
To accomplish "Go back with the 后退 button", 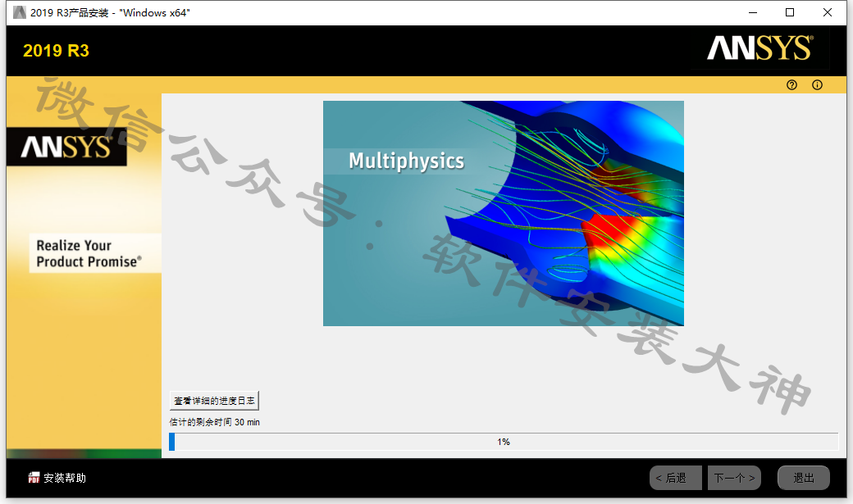I will [x=676, y=478].
